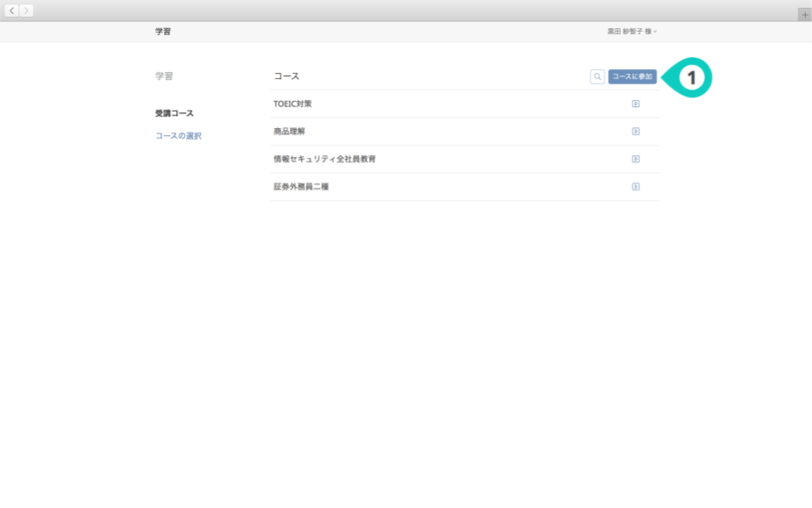Open the 証券外務員二種 course
The width and height of the screenshot is (812, 508).
[x=301, y=187]
